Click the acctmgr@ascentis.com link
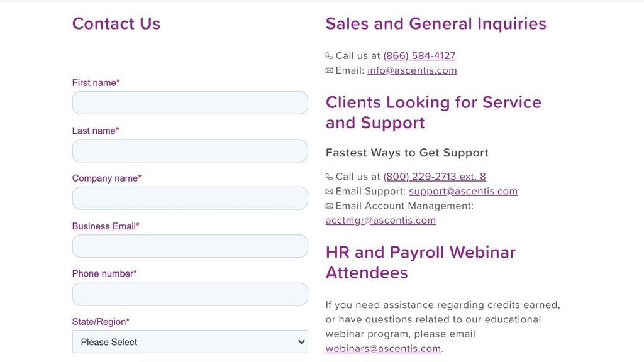 (x=380, y=220)
